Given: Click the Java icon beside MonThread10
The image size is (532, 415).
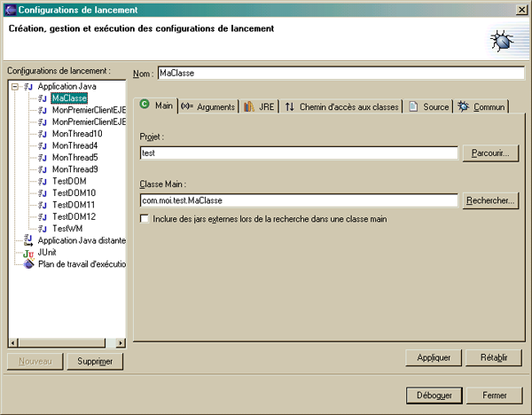Looking at the screenshot, I should click(x=43, y=133).
